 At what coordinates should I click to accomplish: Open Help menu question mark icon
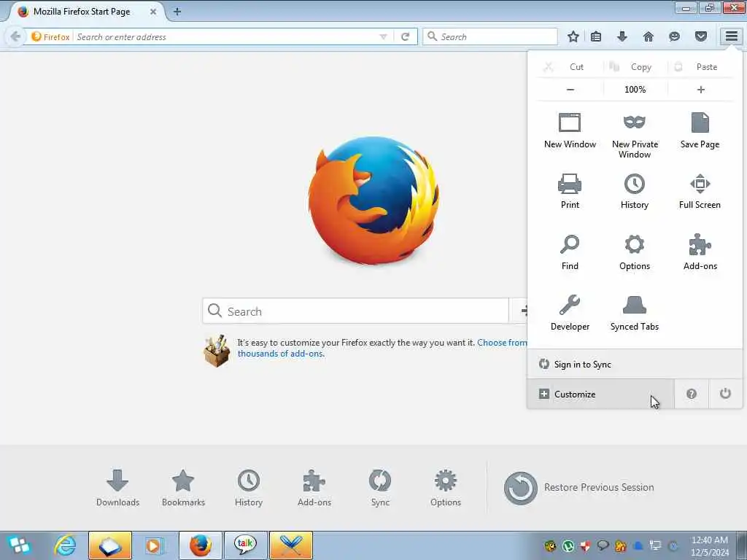[x=692, y=394]
